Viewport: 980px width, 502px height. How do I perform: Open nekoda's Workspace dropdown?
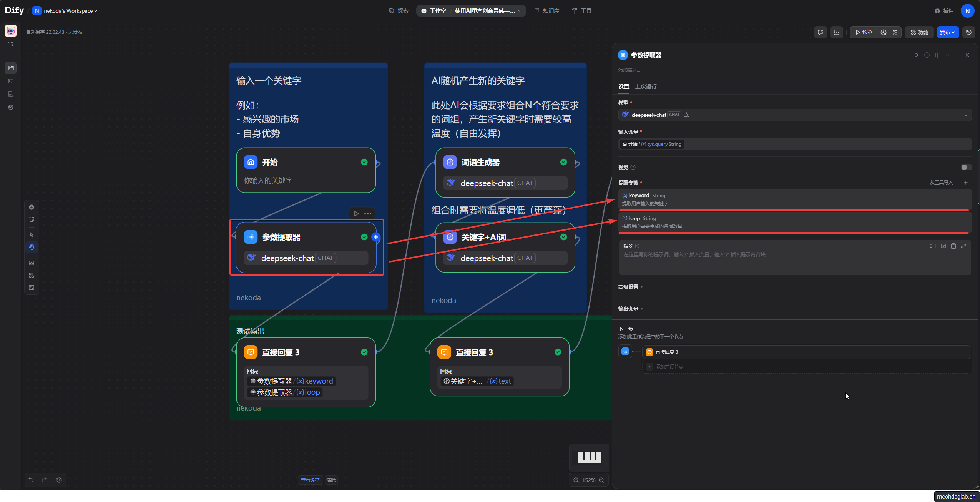70,11
